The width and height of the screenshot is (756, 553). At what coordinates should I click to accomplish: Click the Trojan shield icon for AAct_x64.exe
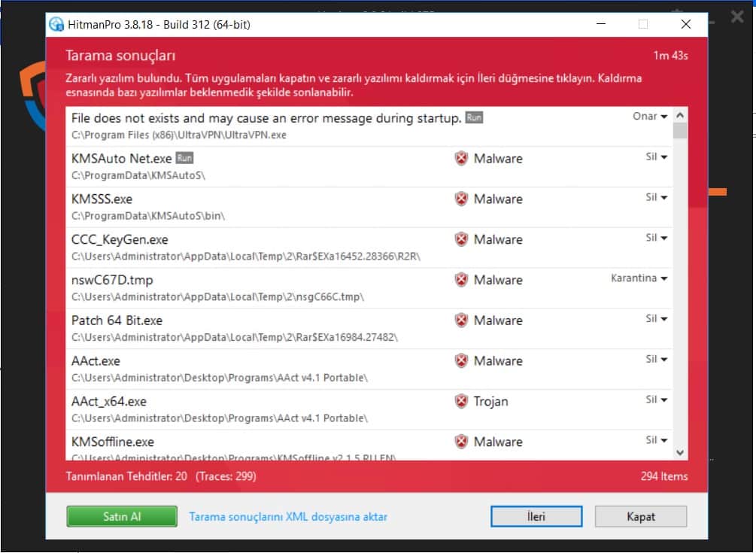[x=461, y=401]
